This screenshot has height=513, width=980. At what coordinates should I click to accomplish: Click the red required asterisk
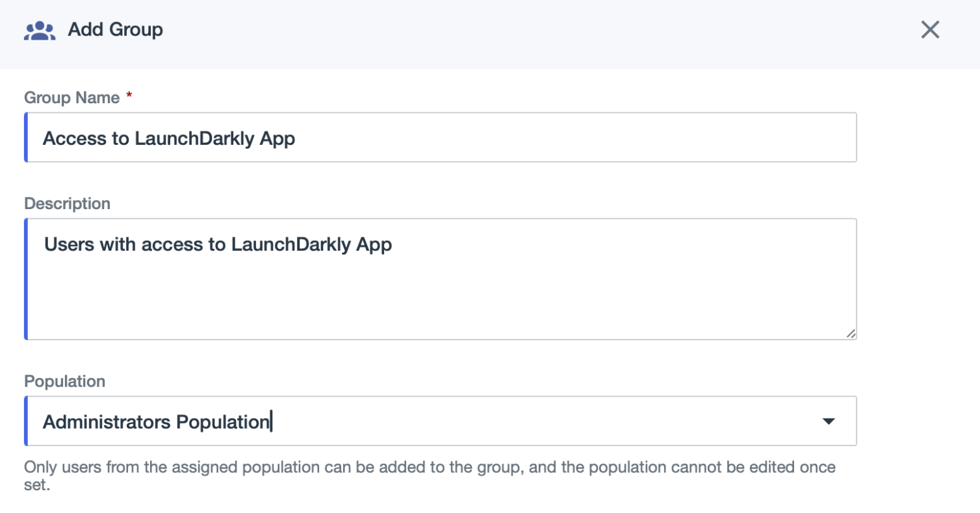pyautogui.click(x=128, y=96)
